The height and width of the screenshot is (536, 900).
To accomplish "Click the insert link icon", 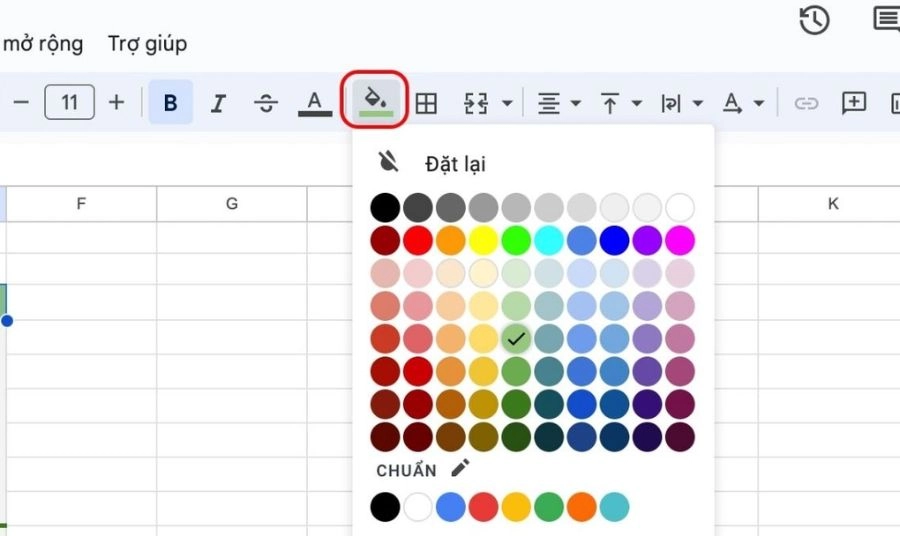I will 806,103.
